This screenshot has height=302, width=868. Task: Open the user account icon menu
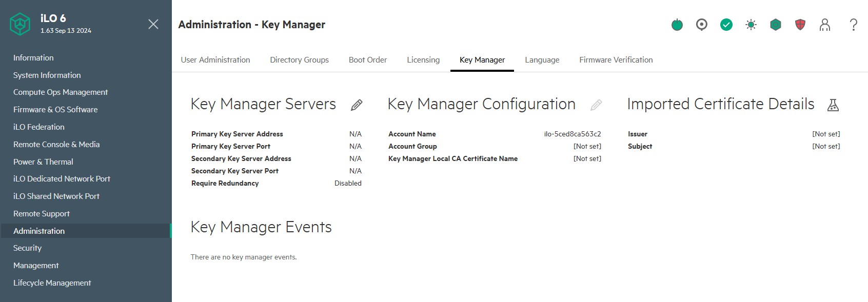(x=825, y=25)
